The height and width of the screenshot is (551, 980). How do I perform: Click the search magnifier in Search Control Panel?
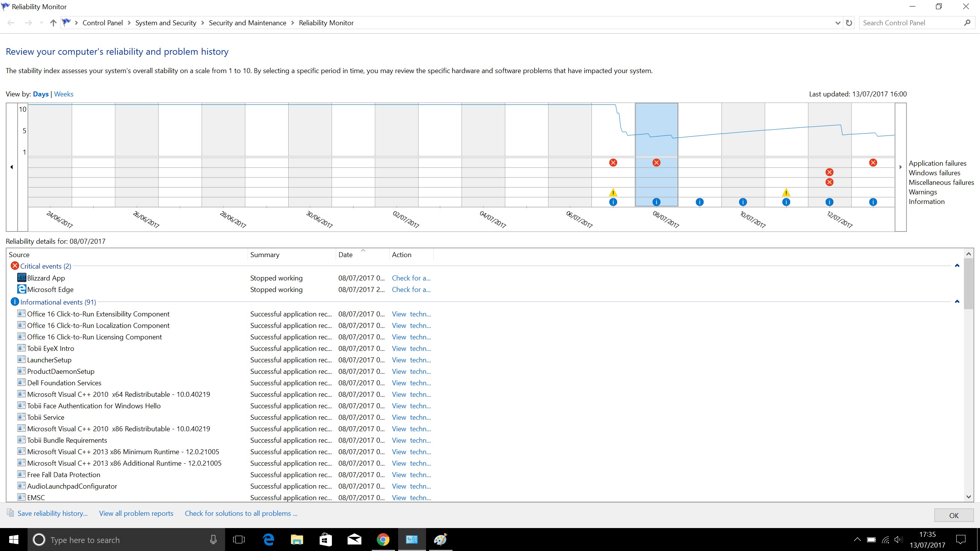(967, 23)
